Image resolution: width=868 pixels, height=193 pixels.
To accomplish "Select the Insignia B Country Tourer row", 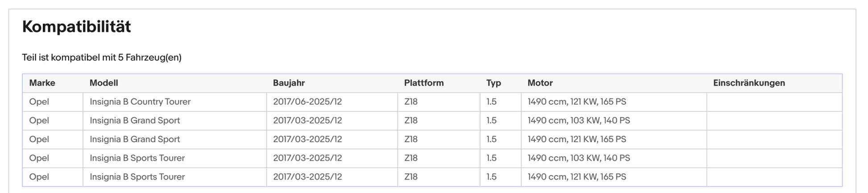I will 432,102.
